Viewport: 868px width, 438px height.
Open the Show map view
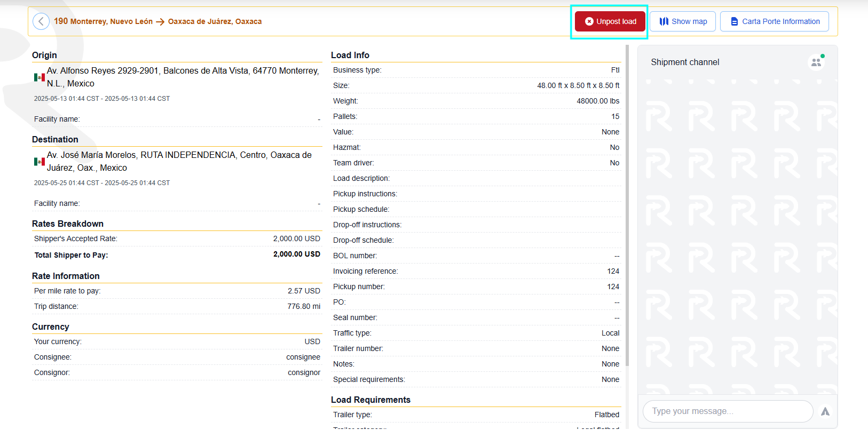pyautogui.click(x=683, y=21)
